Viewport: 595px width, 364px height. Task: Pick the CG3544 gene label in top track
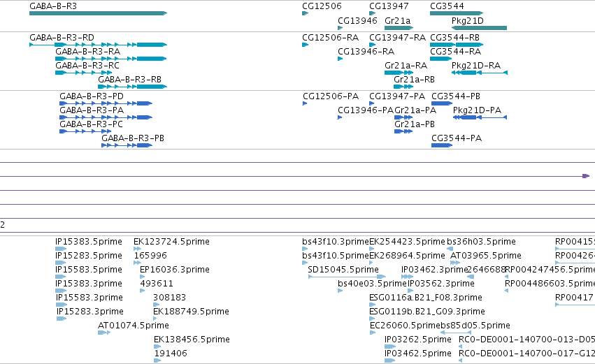447,6
